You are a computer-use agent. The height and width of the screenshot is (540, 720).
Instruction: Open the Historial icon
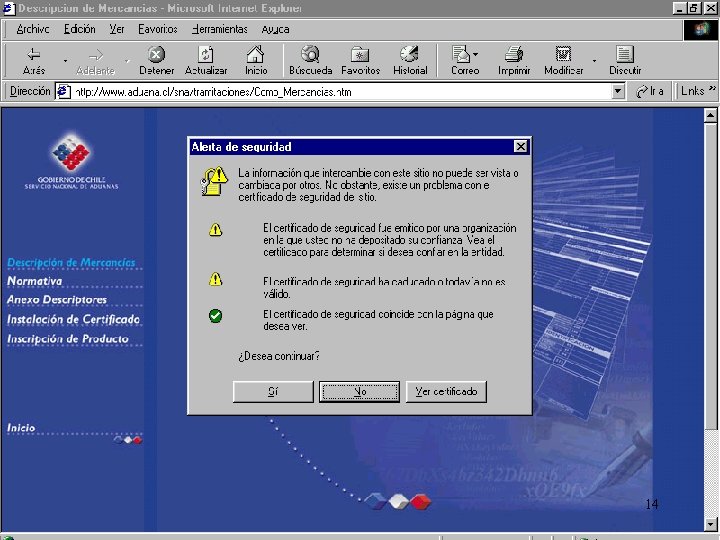pos(410,54)
